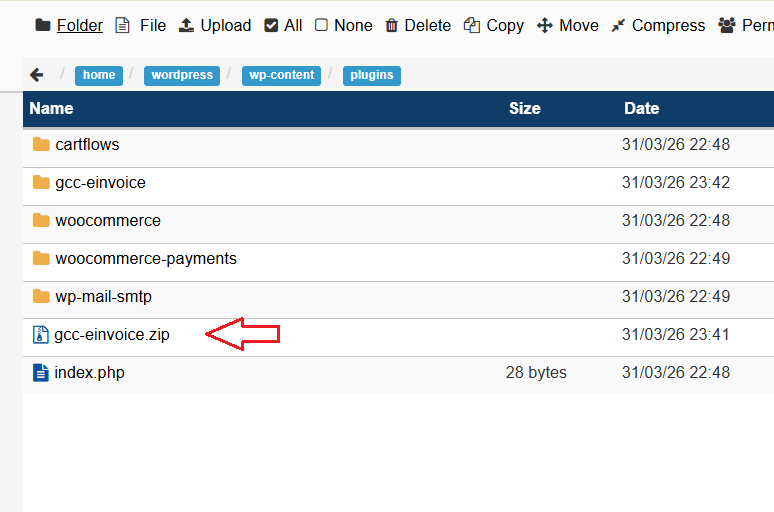Image resolution: width=774 pixels, height=512 pixels.
Task: Create a new File from toolbar
Action: tap(140, 25)
